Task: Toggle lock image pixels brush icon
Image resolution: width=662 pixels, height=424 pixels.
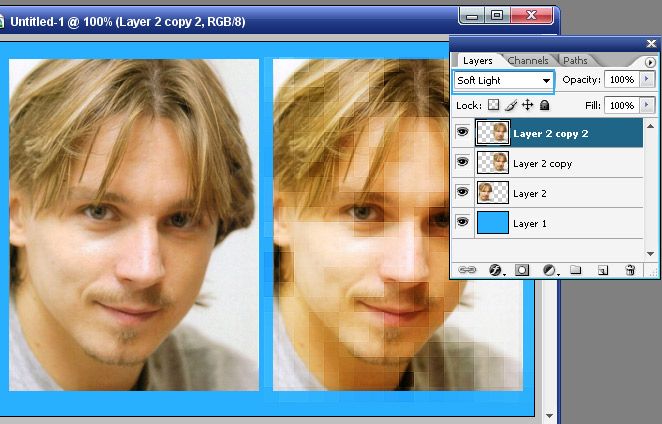Action: [511, 105]
